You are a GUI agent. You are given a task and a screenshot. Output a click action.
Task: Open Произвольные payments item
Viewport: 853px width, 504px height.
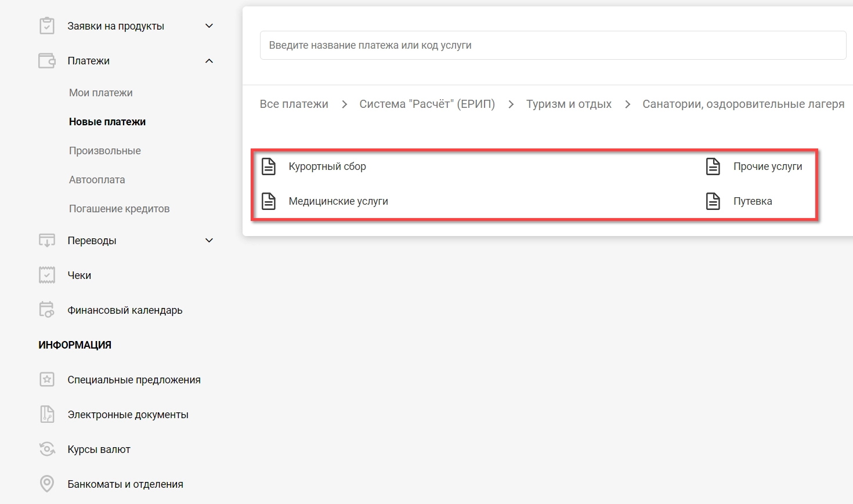pos(105,151)
